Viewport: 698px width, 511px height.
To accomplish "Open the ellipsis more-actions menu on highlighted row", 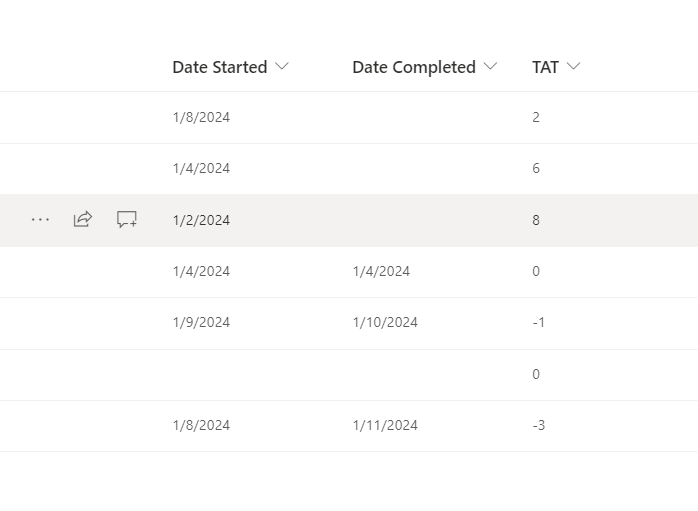I will 40,220.
